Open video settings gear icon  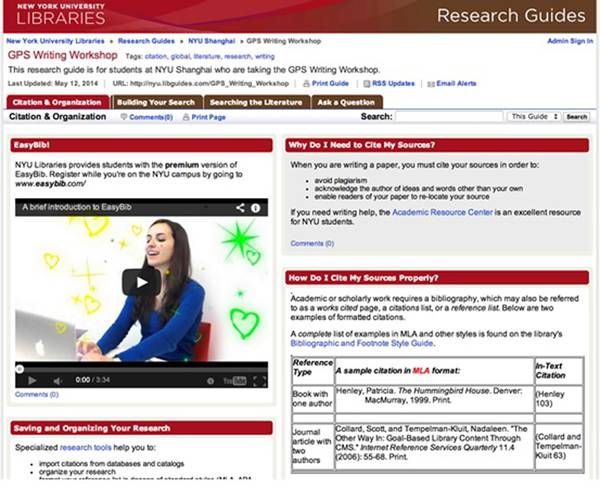[212, 380]
